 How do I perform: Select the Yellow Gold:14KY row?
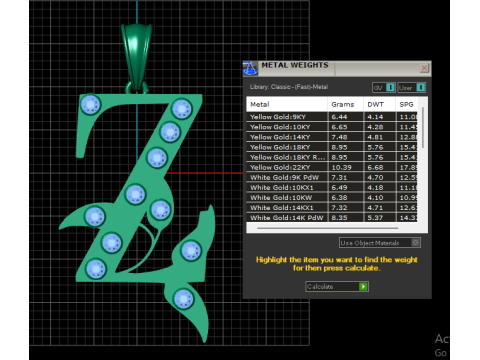[332, 137]
